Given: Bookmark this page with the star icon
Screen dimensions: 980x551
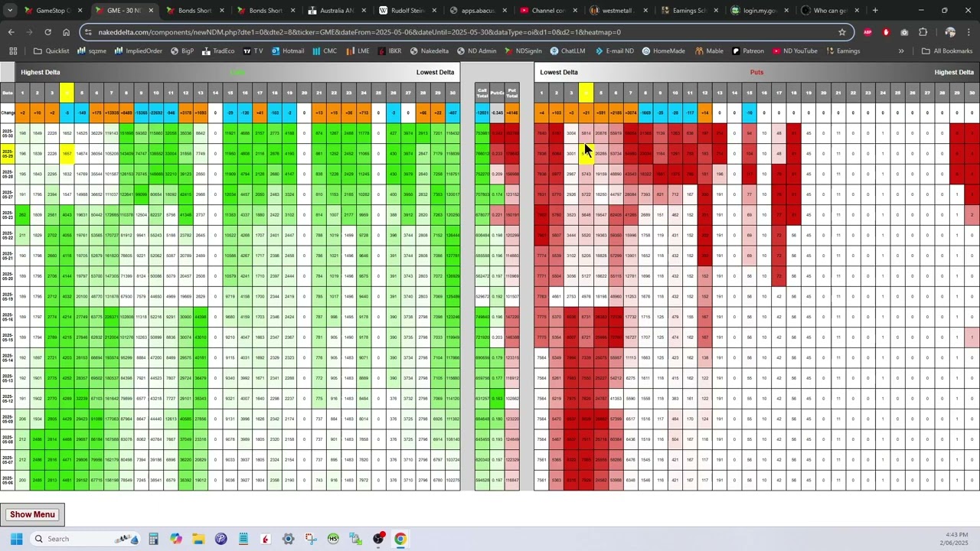Looking at the screenshot, I should tap(842, 32).
